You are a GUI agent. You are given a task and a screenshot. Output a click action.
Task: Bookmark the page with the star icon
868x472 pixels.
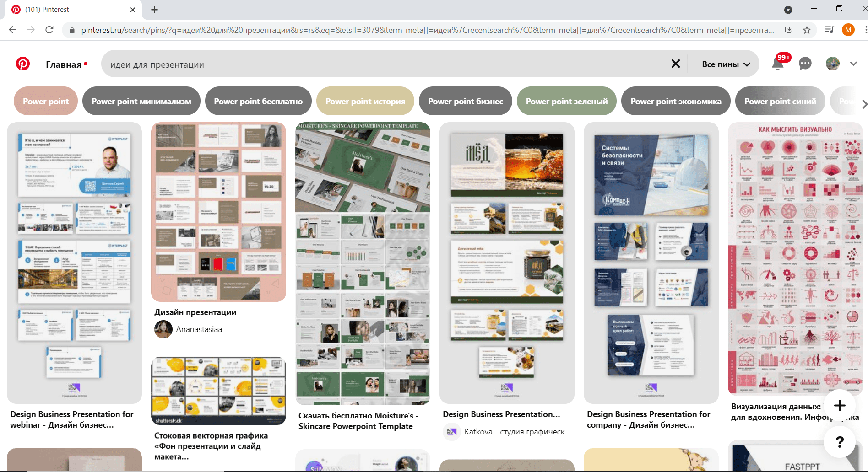pos(806,30)
